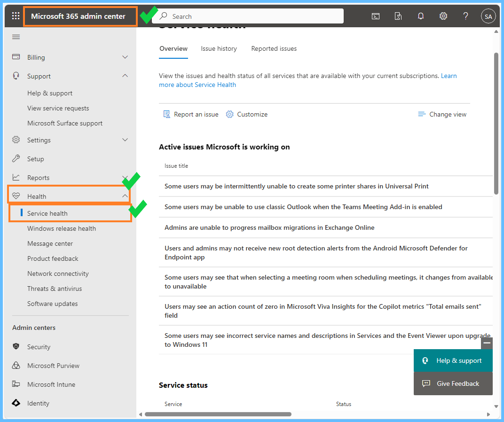Collapse the Support chevron

125,76
